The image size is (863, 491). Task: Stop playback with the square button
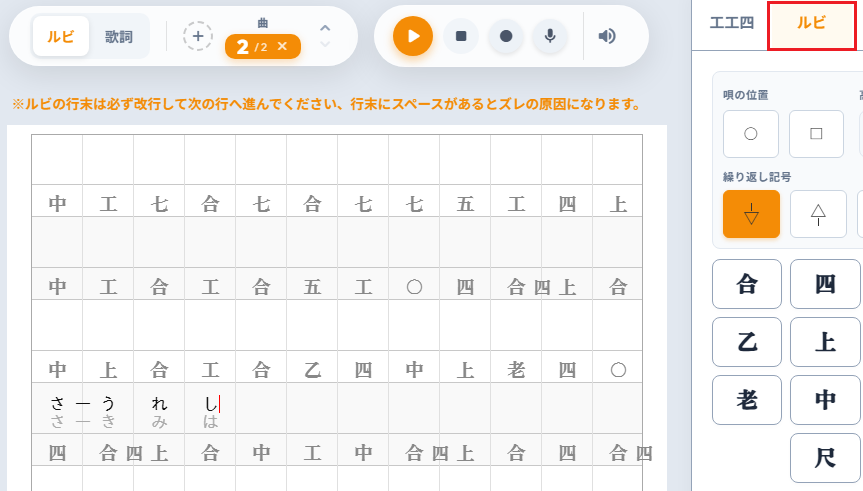(x=461, y=36)
